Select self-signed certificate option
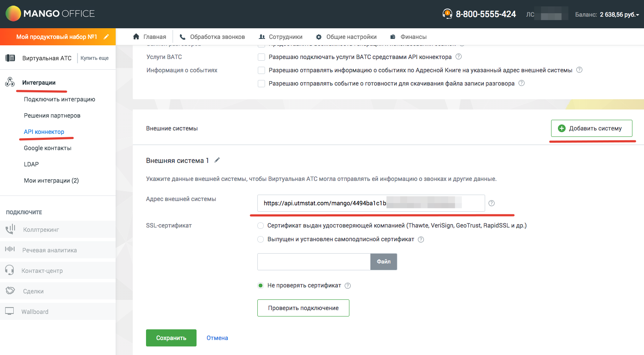The image size is (644, 355). [x=260, y=239]
